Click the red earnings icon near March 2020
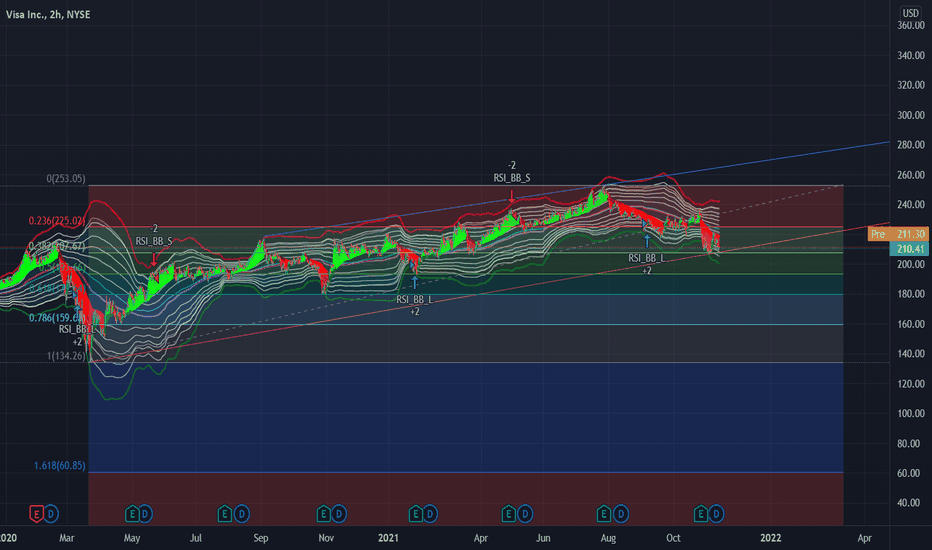Screen dimensions: 932x550 pos(36,514)
